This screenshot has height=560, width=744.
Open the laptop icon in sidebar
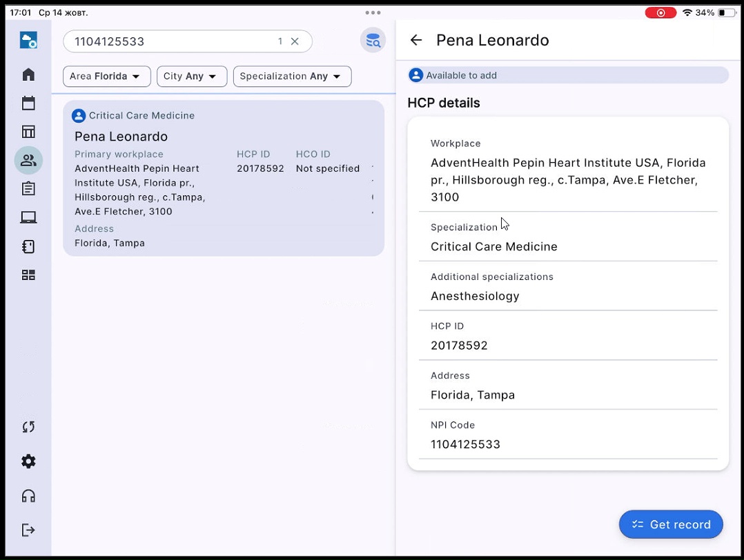tap(28, 217)
